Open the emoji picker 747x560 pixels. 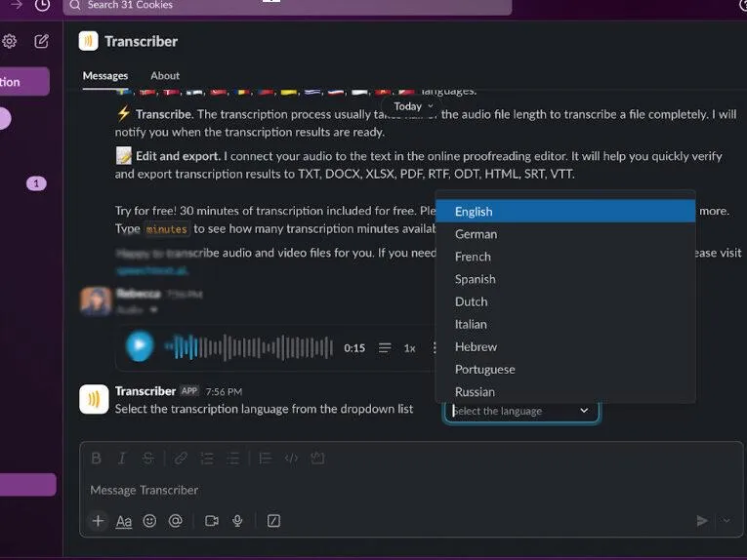pos(149,521)
